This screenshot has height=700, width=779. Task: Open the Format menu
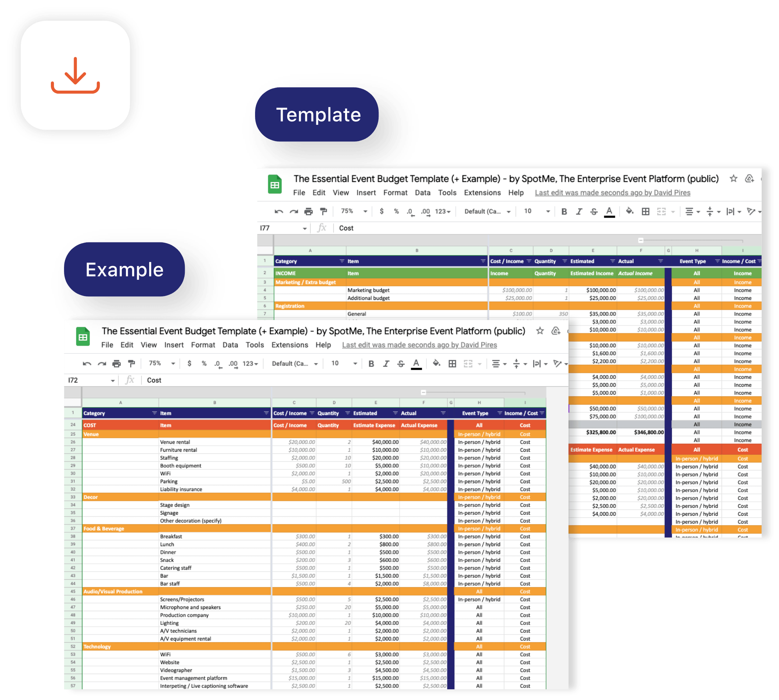pyautogui.click(x=203, y=345)
